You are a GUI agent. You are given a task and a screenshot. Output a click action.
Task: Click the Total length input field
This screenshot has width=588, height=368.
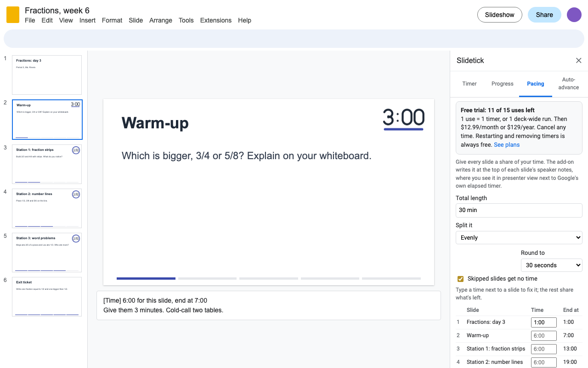[x=519, y=210]
